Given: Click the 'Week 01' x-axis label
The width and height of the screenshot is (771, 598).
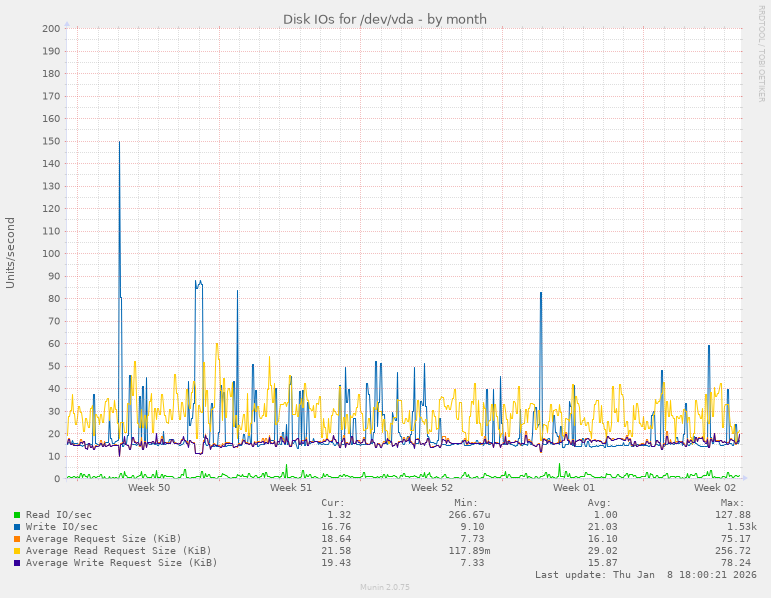Looking at the screenshot, I should 573,487.
